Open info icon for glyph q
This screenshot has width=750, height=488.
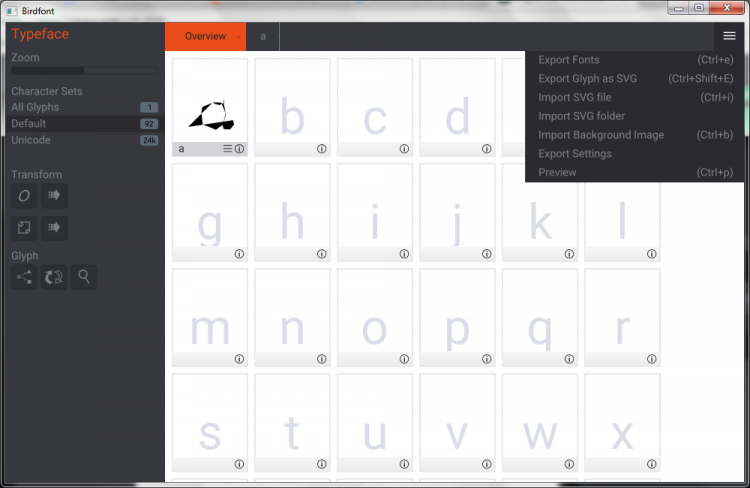click(569, 359)
